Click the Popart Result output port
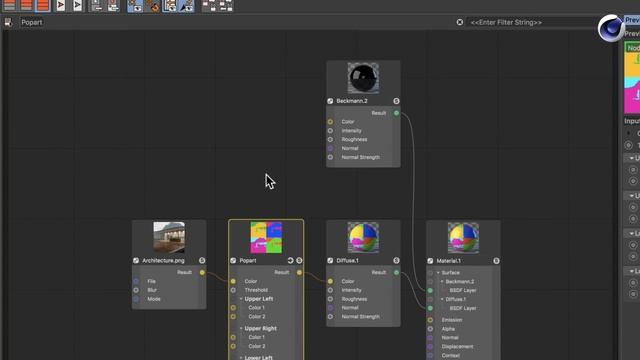This screenshot has width=640, height=360. pos(299,272)
